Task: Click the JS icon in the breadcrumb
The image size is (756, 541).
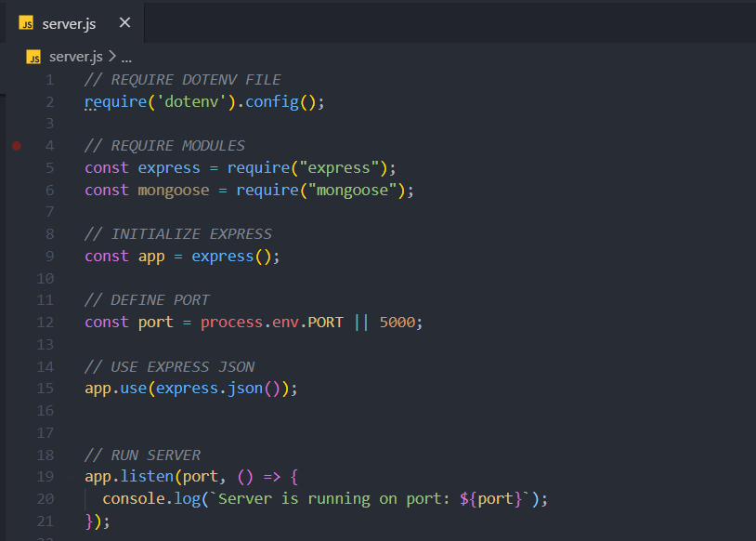Action: click(x=34, y=57)
